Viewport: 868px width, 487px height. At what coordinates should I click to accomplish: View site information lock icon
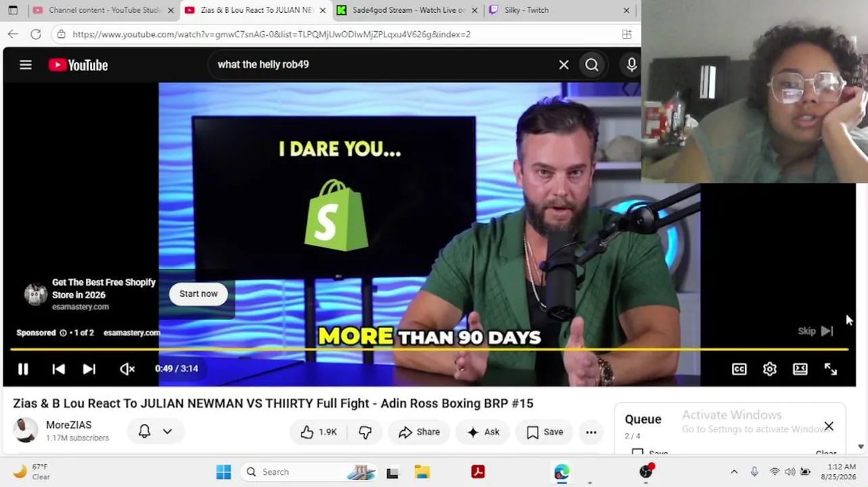coord(62,34)
